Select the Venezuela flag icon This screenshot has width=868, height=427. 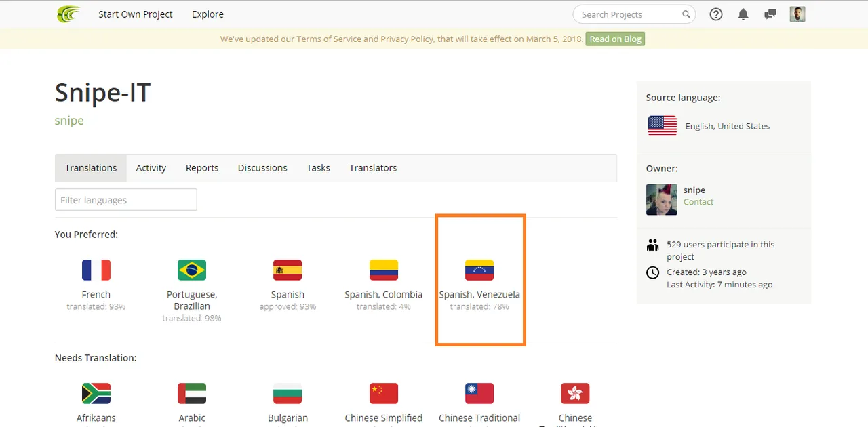[479, 270]
